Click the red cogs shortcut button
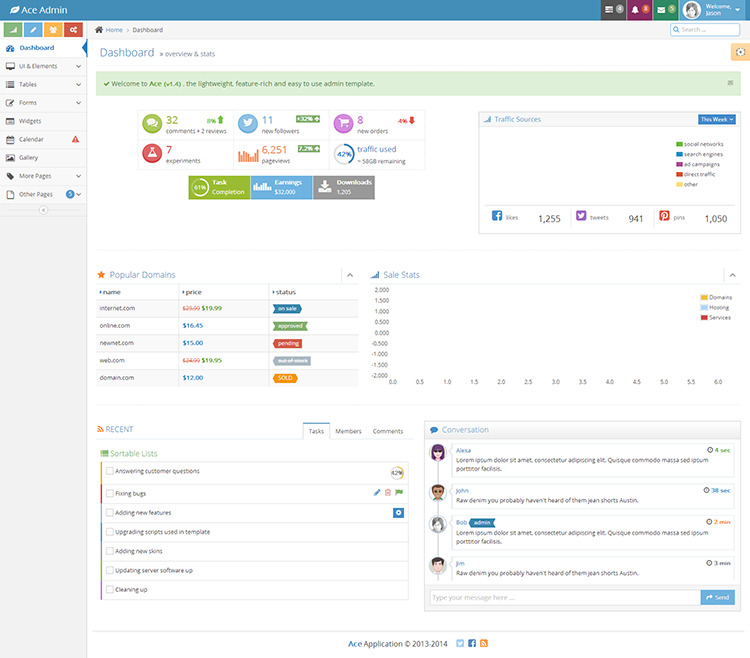 coord(73,30)
